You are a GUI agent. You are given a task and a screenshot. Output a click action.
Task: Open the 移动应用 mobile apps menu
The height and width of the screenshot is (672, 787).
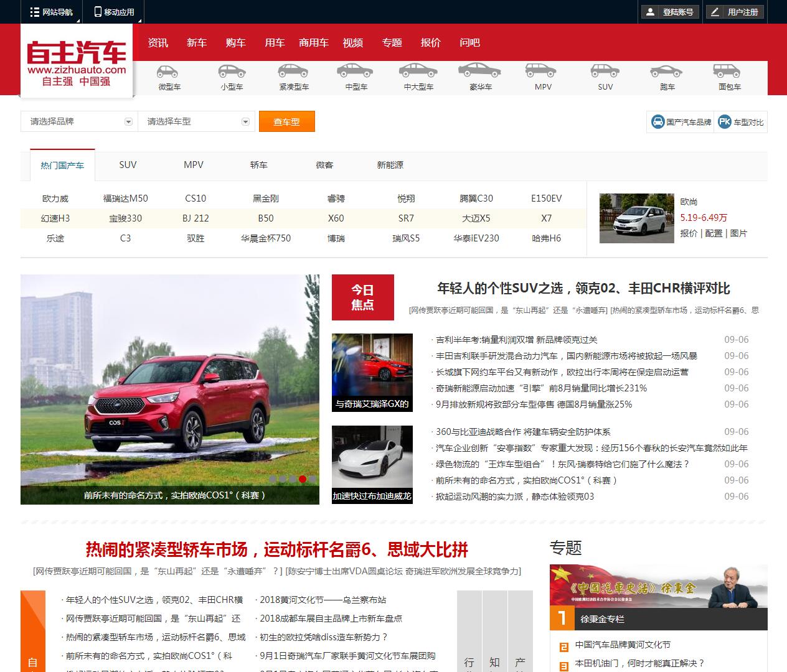pyautogui.click(x=114, y=12)
